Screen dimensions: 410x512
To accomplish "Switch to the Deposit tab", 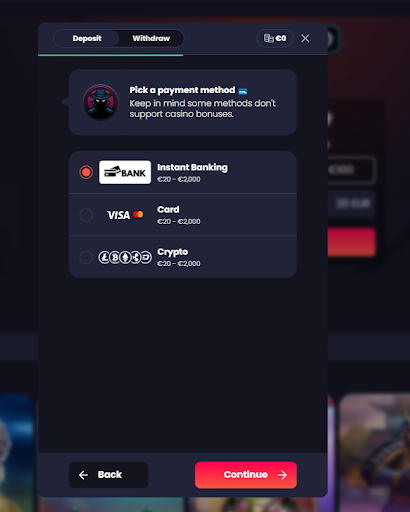I will click(87, 38).
